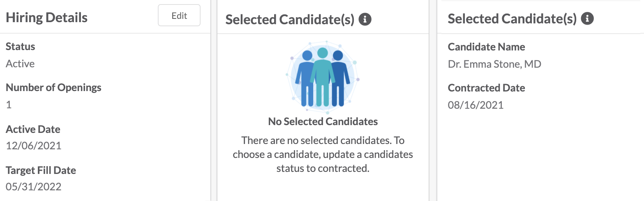644x201 pixels.
Task: Select the openings count value 1
Action: coord(9,105)
